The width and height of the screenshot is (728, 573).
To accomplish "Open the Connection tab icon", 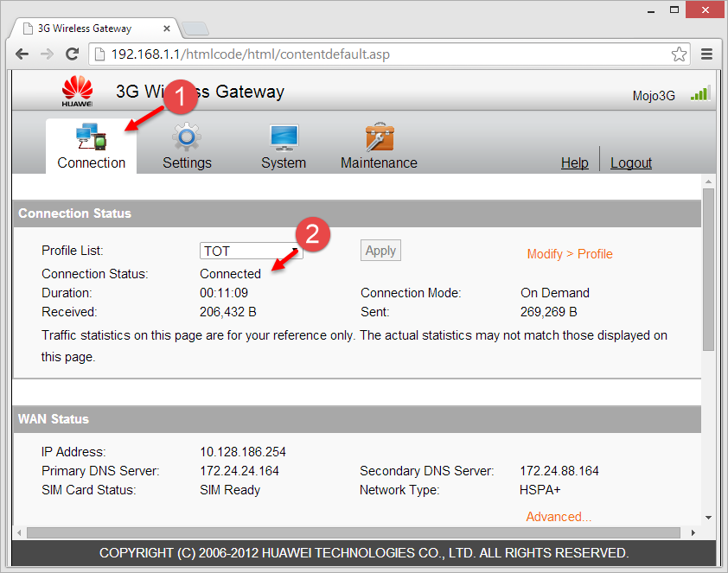I will click(x=92, y=137).
